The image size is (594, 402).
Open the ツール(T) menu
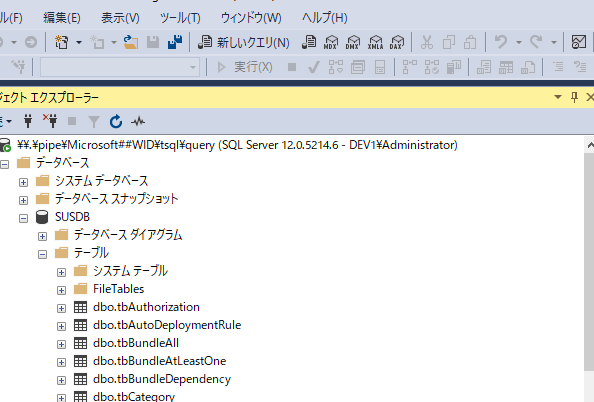[x=180, y=17]
